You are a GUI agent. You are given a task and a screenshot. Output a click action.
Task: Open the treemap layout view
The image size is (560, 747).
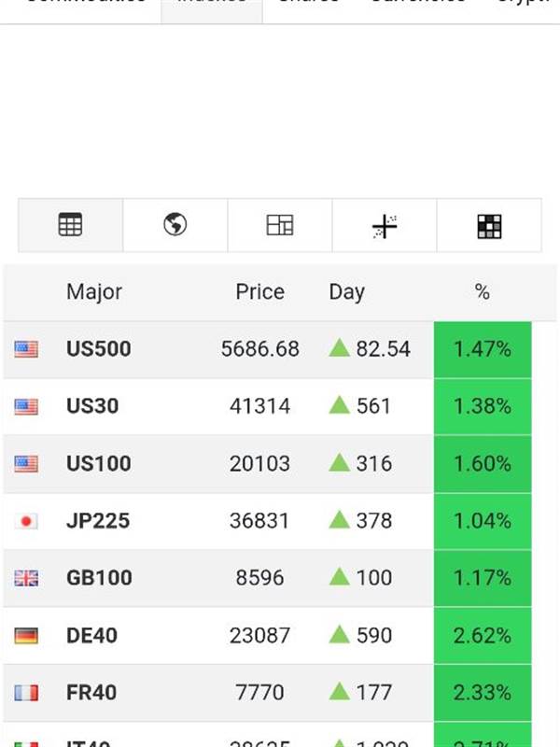pos(279,225)
